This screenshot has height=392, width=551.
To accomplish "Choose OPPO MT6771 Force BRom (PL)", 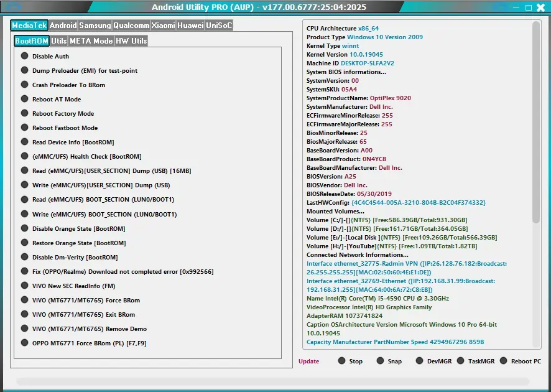I will pos(83,343).
